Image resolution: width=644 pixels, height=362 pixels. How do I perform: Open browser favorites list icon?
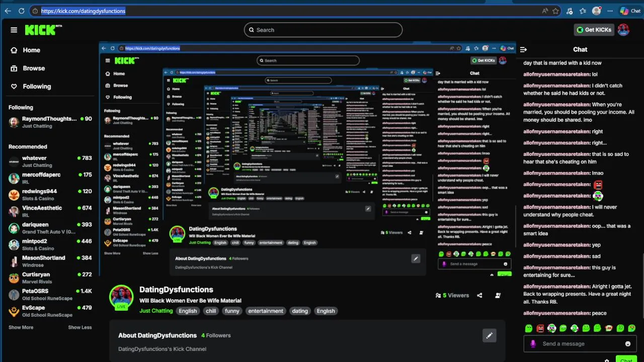pyautogui.click(x=583, y=11)
